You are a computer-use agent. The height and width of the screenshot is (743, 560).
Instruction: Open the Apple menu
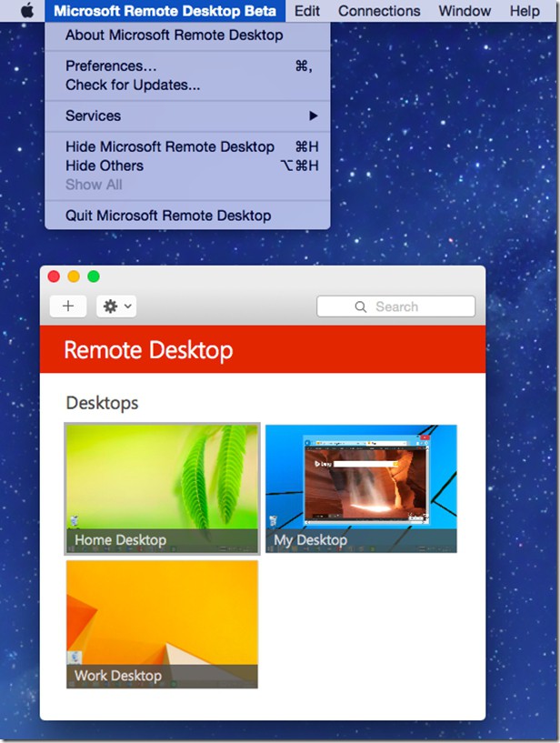tap(27, 10)
